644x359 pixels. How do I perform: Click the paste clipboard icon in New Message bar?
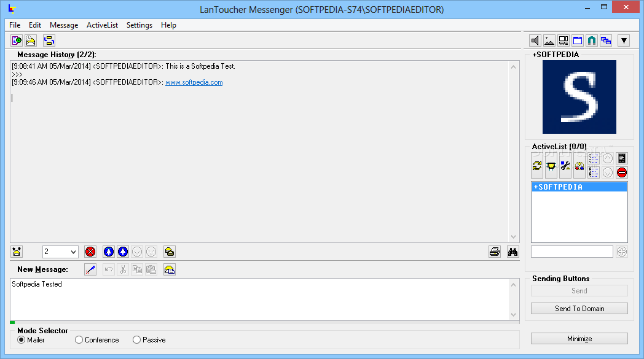(151, 269)
